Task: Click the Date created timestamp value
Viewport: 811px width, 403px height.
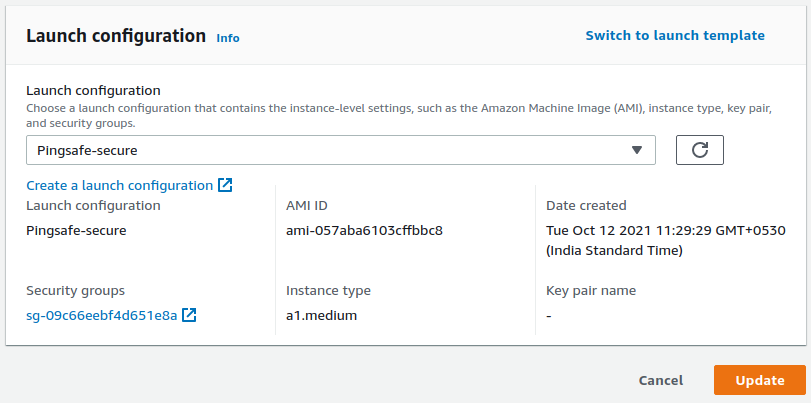Action: pyautogui.click(x=665, y=240)
